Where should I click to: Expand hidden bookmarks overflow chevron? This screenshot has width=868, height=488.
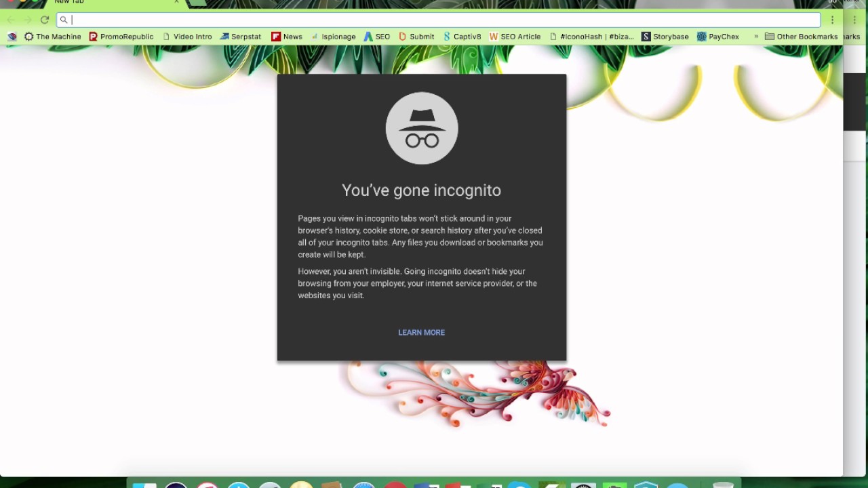click(x=756, y=37)
